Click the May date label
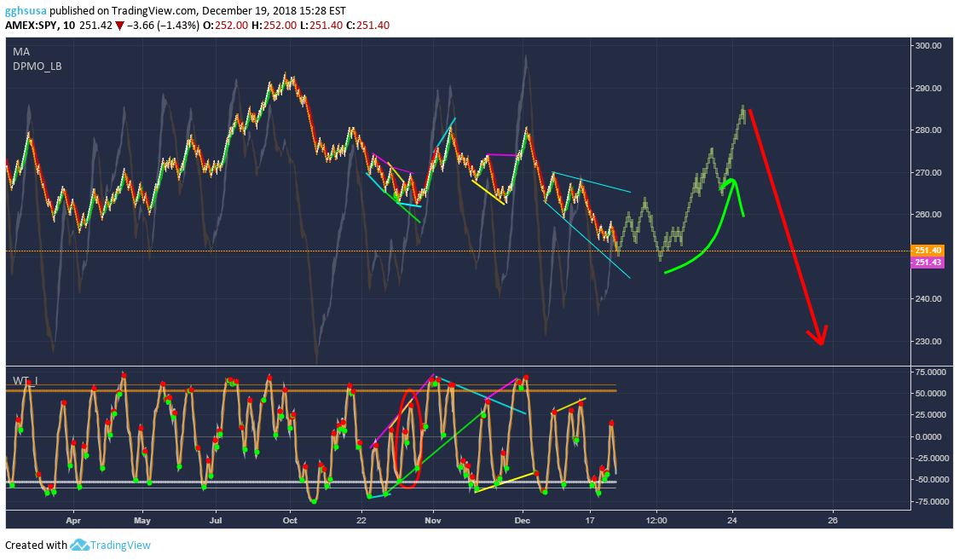Image resolution: width=959 pixels, height=560 pixels. click(x=142, y=521)
